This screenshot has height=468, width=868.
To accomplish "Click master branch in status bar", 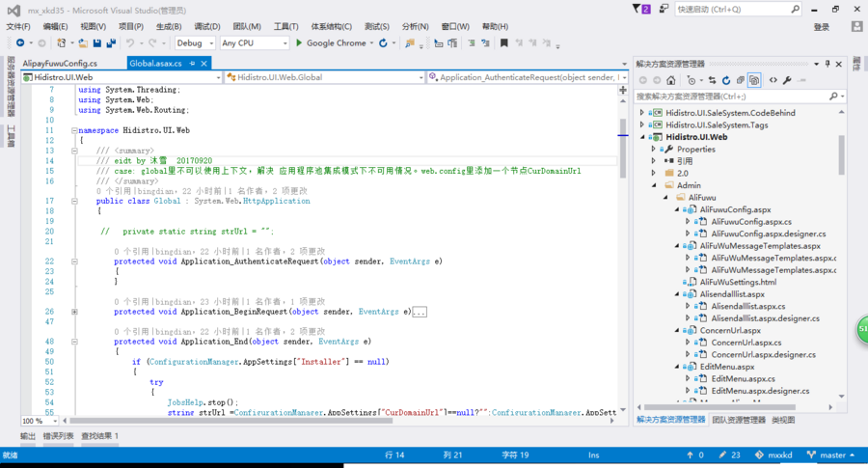I will tap(830, 455).
